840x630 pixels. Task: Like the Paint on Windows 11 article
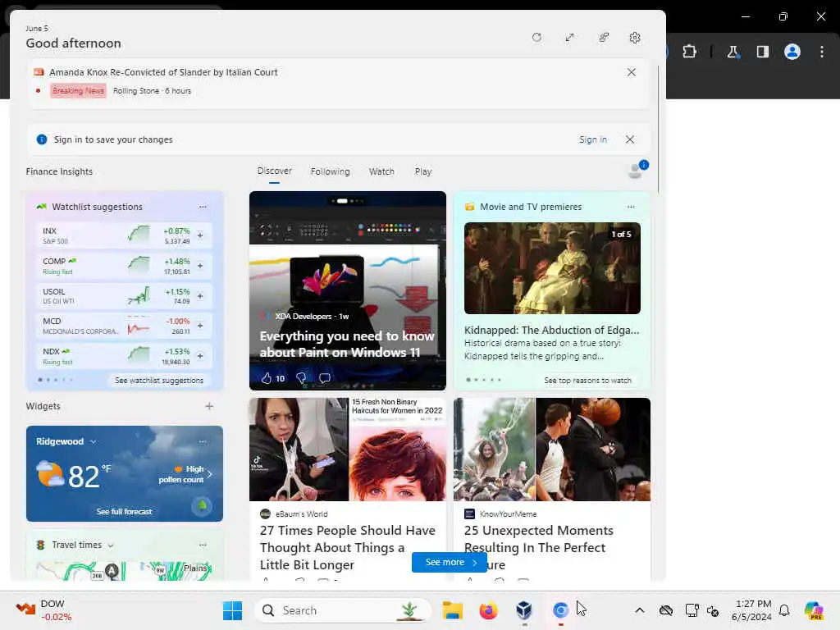coord(267,378)
